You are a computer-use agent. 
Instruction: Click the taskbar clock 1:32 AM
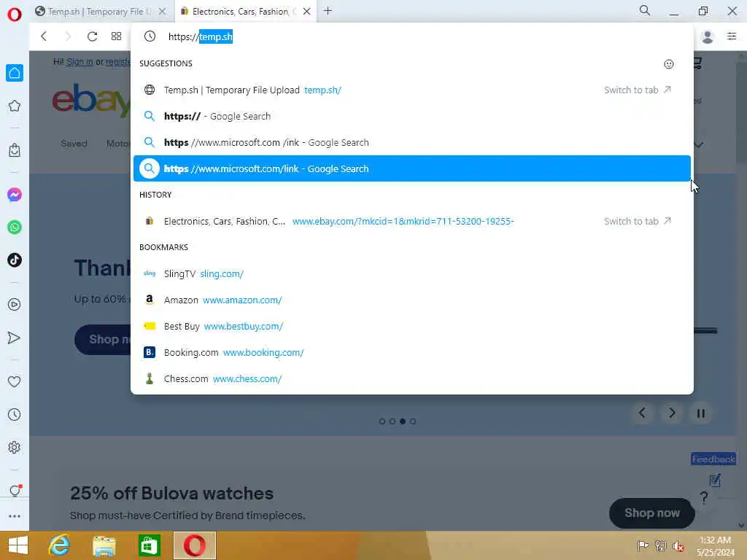[x=715, y=540]
